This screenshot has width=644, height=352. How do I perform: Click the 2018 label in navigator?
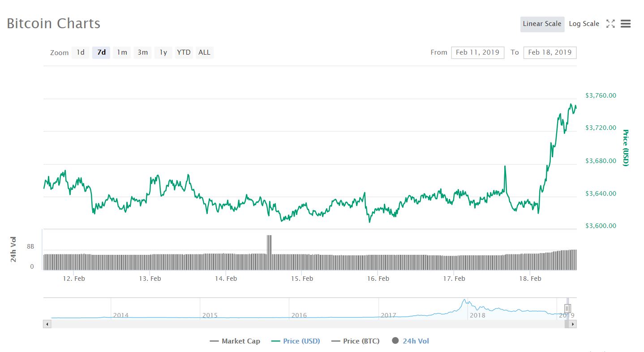point(477,315)
